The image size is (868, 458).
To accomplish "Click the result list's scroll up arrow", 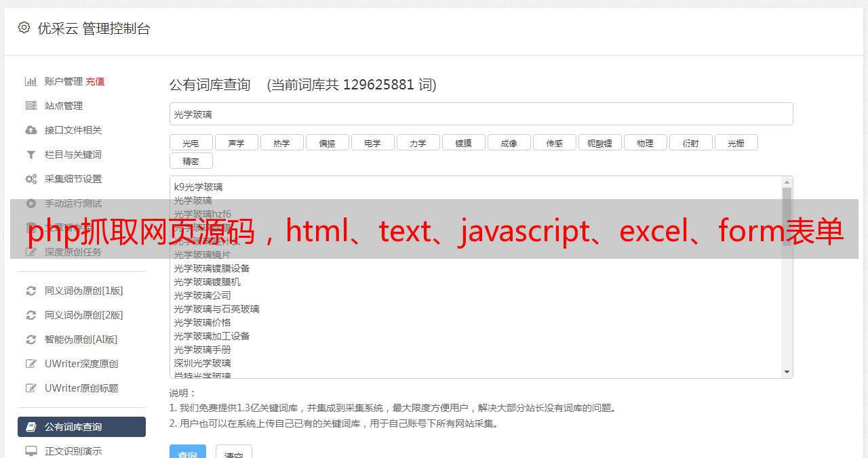I will (x=787, y=182).
